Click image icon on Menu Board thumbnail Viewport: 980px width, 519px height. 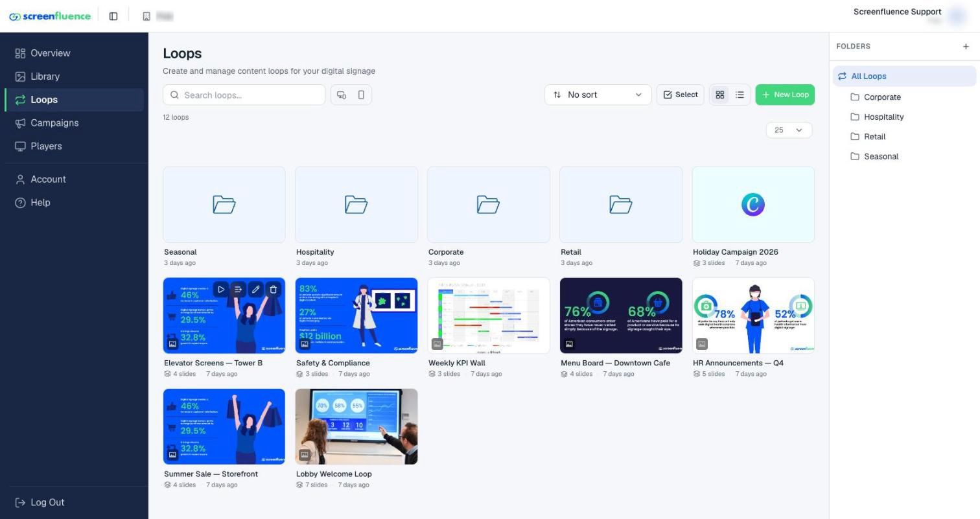tap(569, 344)
